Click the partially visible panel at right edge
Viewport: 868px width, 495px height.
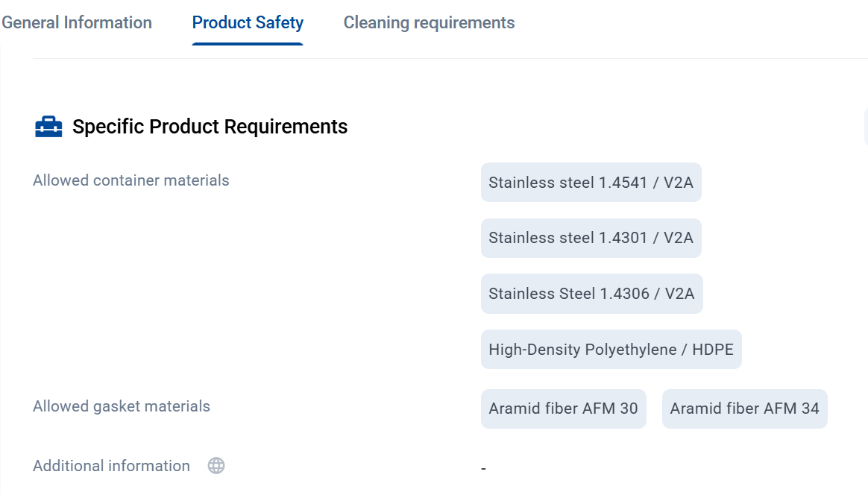[x=866, y=127]
